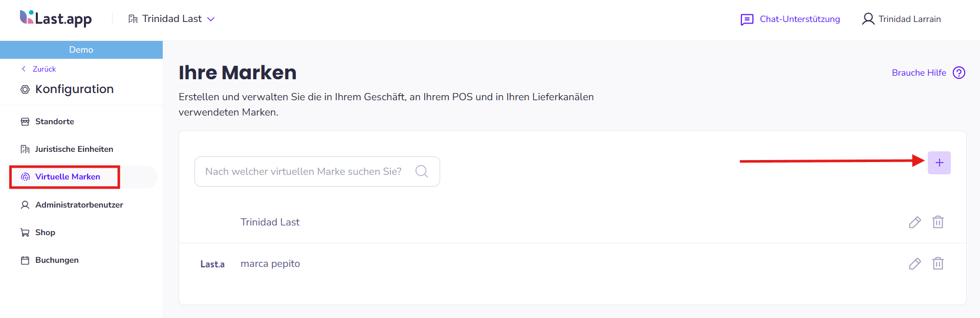This screenshot has width=980, height=318.
Task: Delete the marca pepito brand
Action: point(938,263)
